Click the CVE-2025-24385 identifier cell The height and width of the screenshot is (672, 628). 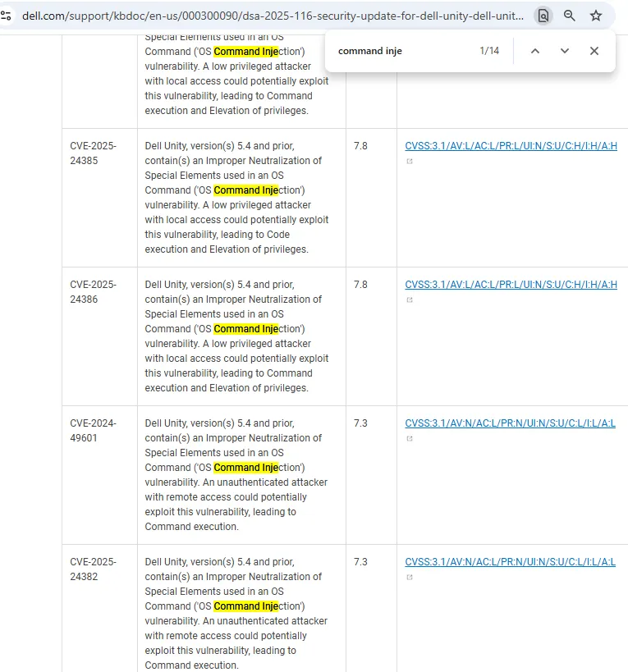[94, 153]
